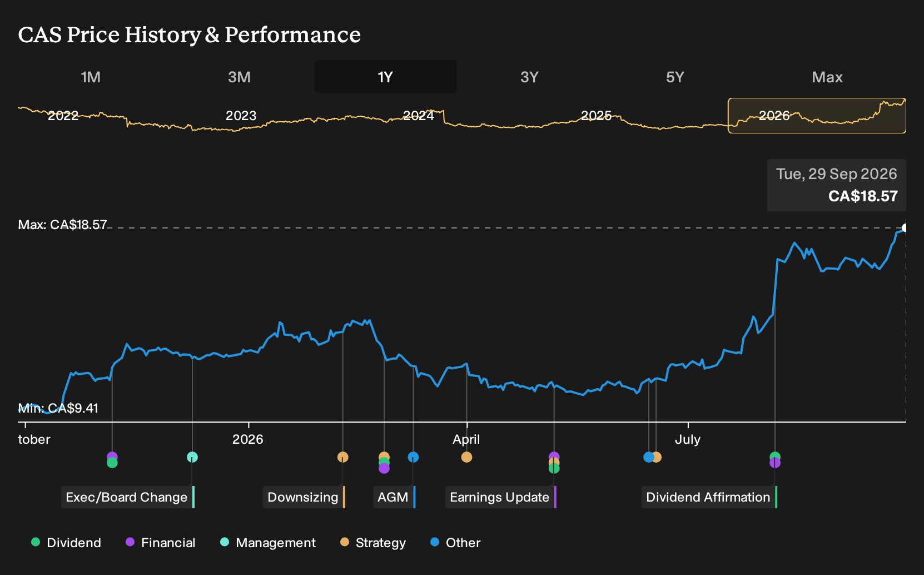Open the Downsizing event label
The image size is (924, 575).
pos(304,497)
